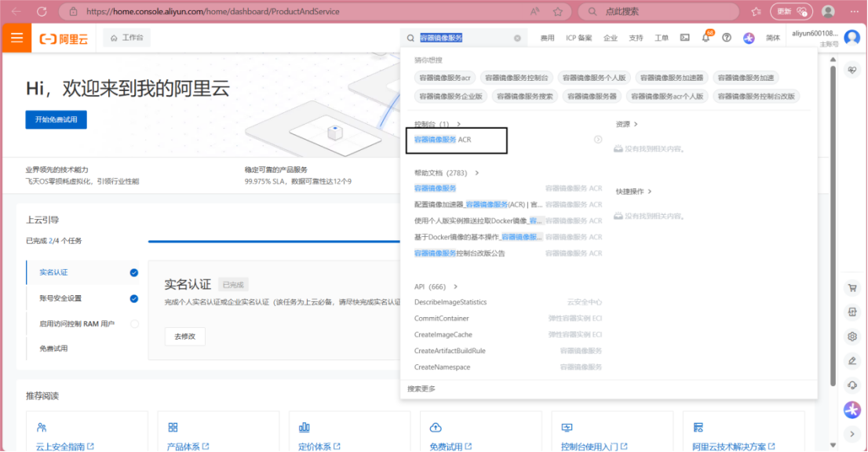Open the 工作台 tab
Screen dimensions: 868x452
[x=127, y=38]
